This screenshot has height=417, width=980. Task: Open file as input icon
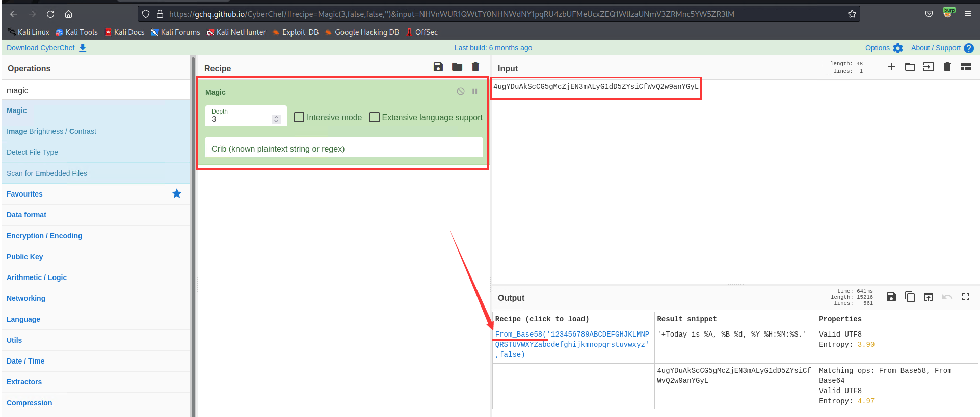(929, 67)
